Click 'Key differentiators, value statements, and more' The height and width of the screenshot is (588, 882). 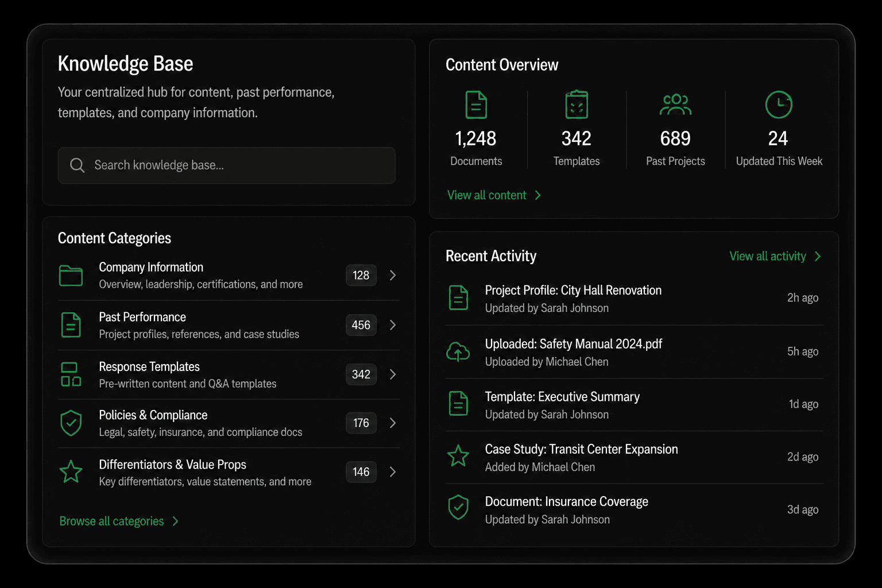click(205, 482)
